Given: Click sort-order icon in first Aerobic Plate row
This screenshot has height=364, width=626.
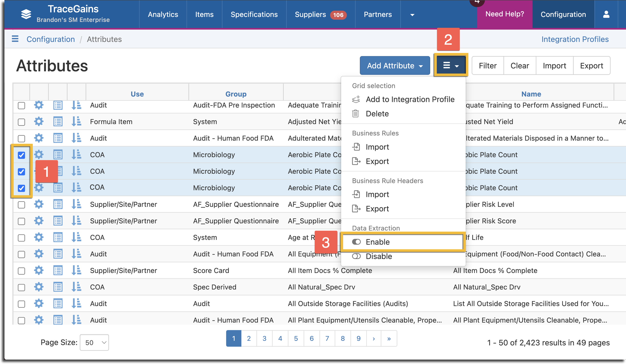Looking at the screenshot, I should pos(77,155).
